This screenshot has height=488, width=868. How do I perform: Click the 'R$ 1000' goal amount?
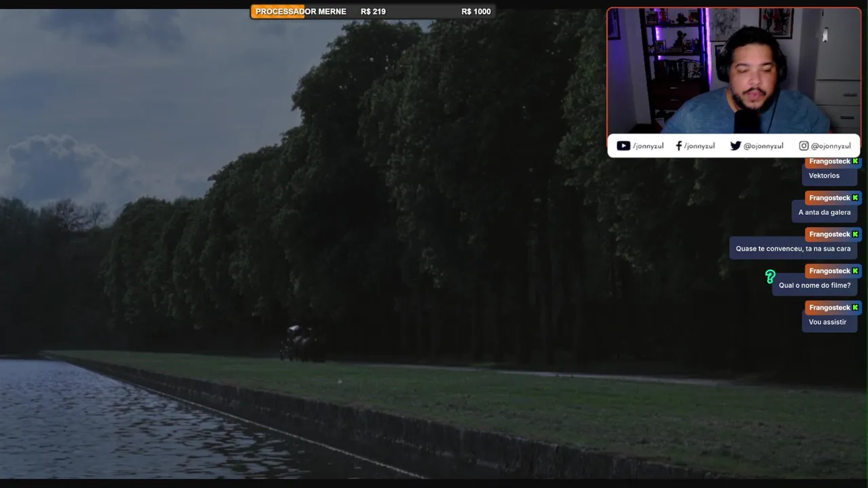click(476, 12)
